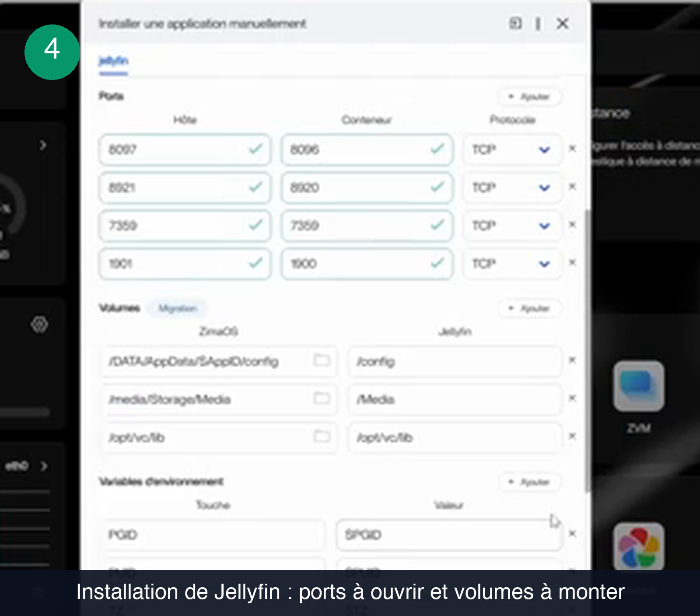Close the manual install dialog
Image resolution: width=700 pixels, height=616 pixels.
coord(563,24)
